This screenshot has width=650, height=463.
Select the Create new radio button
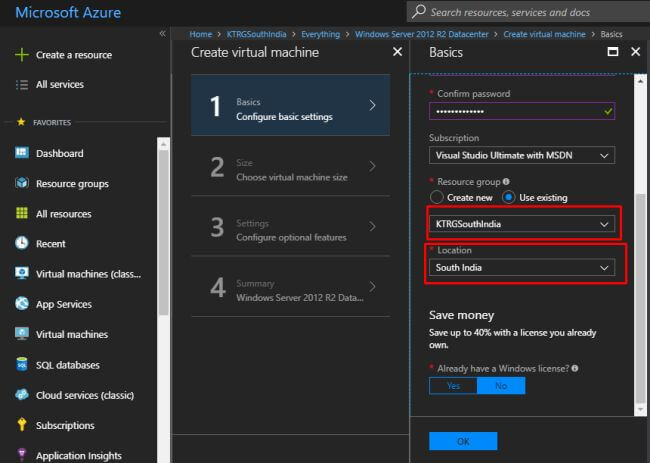[436, 197]
